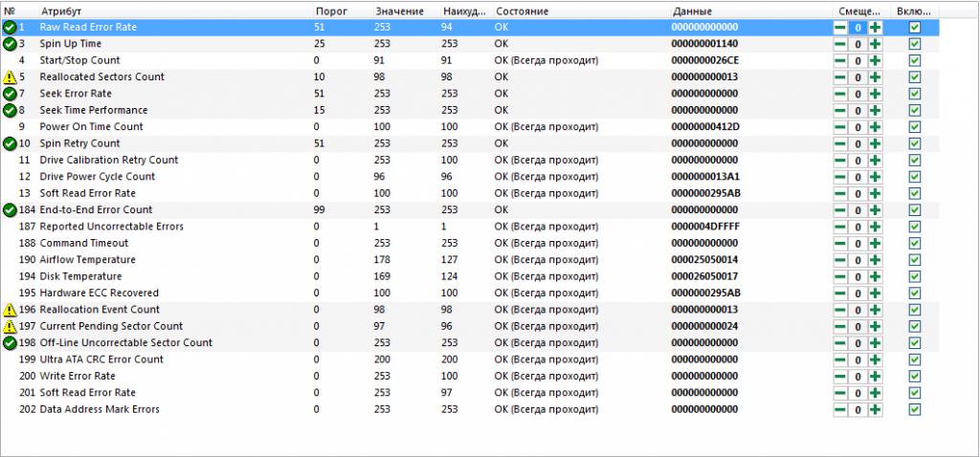Click the minus icon for Spin Up Time offset
This screenshot has width=980, height=457.
coord(840,44)
